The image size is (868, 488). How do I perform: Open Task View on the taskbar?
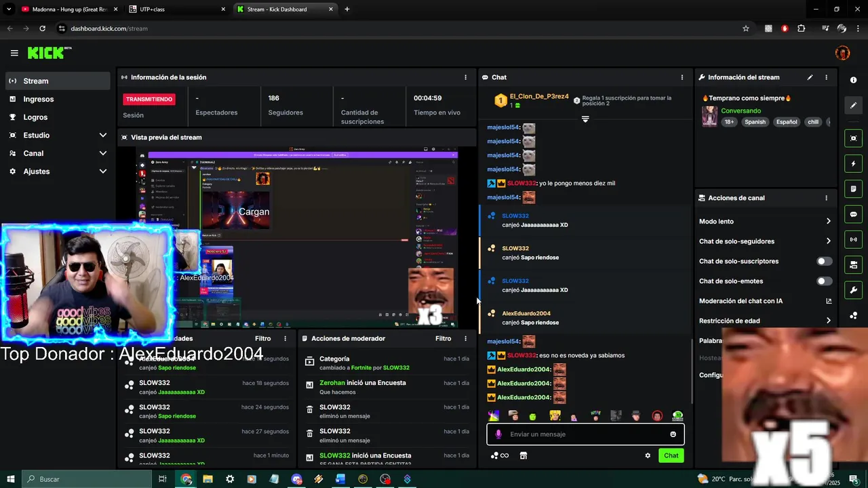point(163,479)
